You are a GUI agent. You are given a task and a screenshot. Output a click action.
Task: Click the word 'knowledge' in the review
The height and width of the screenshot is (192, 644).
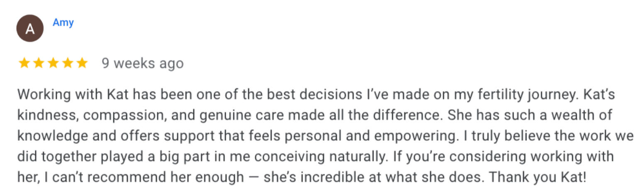click(x=52, y=136)
